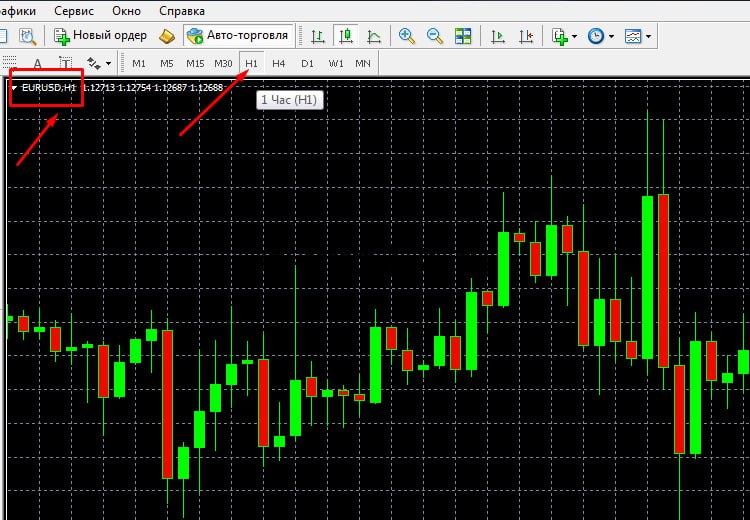Tile chart windows icon
Viewport: 750px width, 520px height.
463,36
